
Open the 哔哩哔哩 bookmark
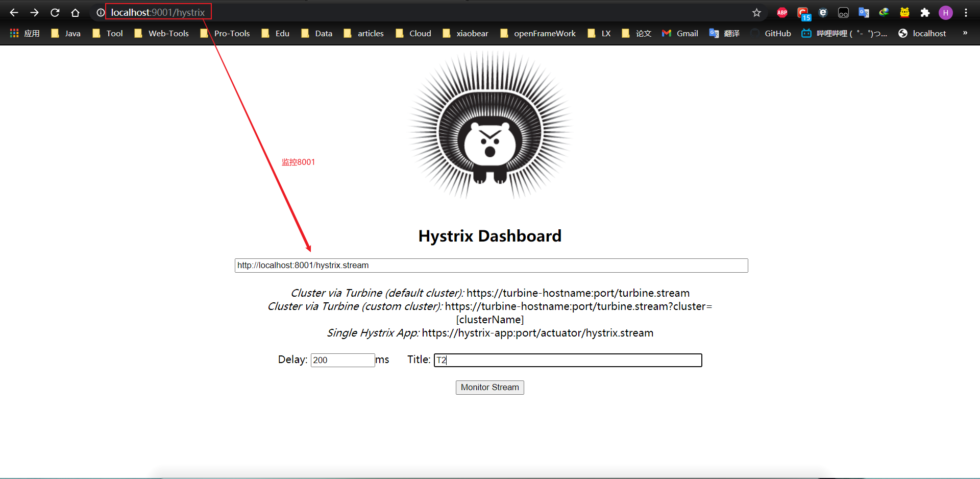pyautogui.click(x=844, y=33)
